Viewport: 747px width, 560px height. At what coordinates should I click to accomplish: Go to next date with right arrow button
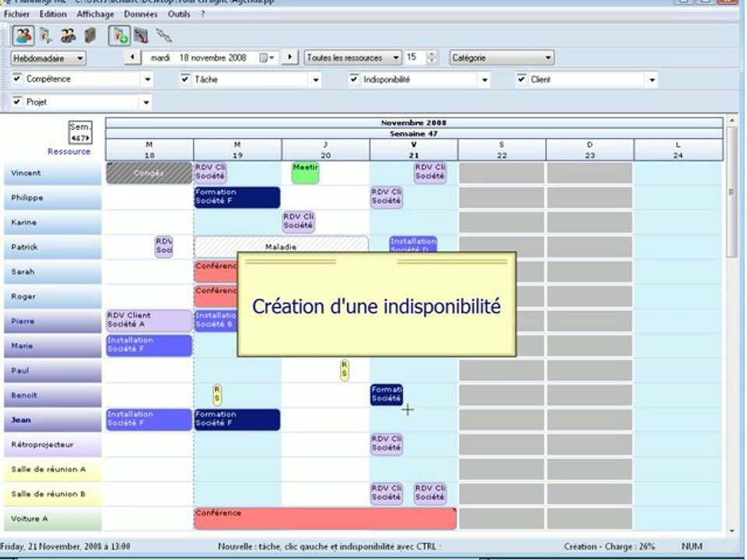pyautogui.click(x=289, y=58)
